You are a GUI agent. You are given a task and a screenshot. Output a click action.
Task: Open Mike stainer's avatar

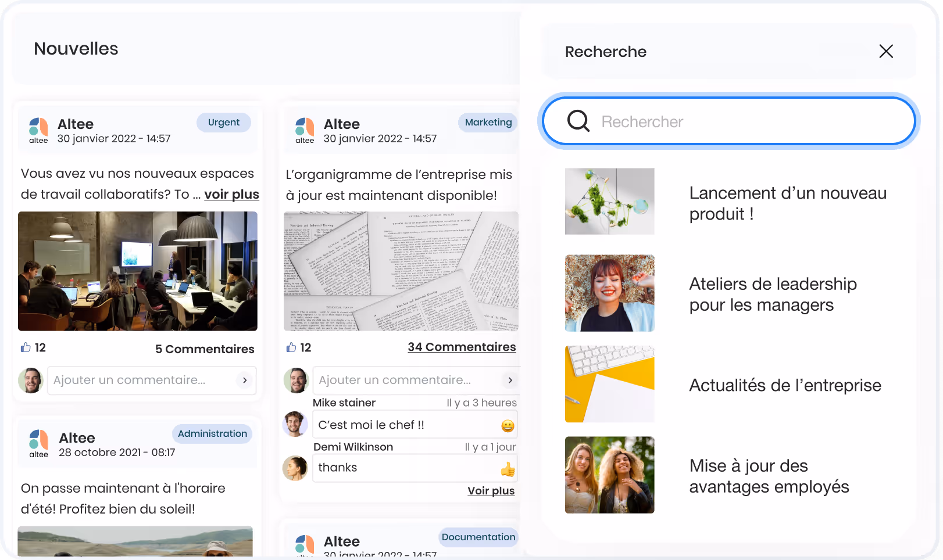pyautogui.click(x=295, y=424)
